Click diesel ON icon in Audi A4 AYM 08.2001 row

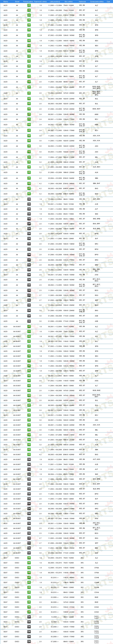(29, 275)
